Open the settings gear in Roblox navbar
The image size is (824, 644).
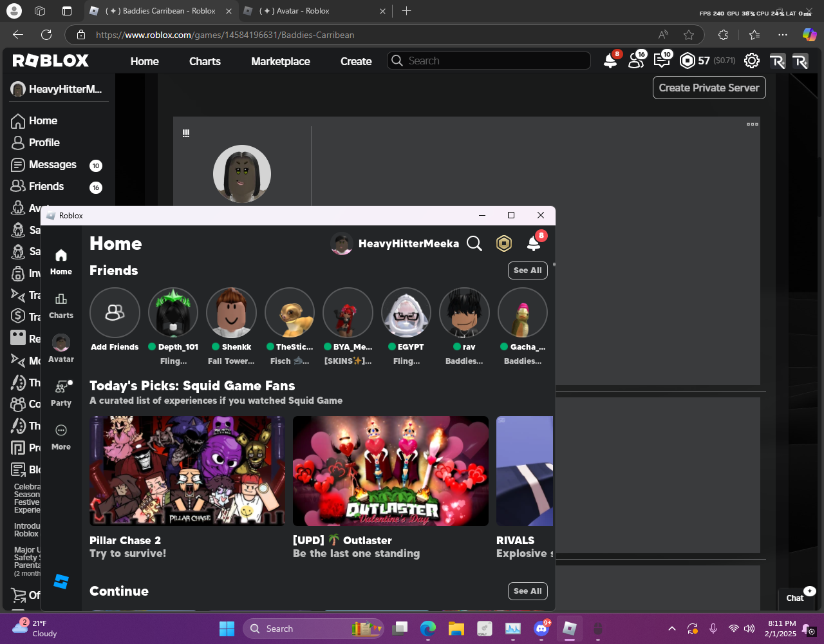[x=752, y=61]
